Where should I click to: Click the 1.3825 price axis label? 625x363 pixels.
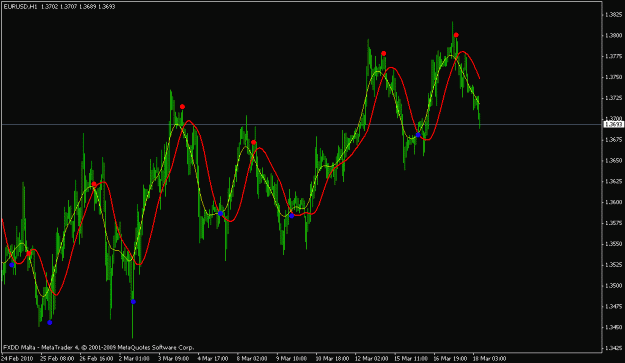click(x=613, y=15)
